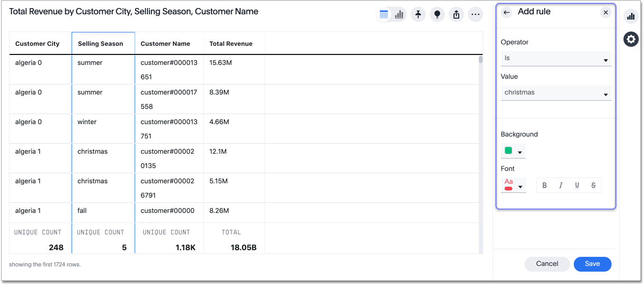Pin this answer to a board
The height and width of the screenshot is (285, 644).
(x=418, y=15)
